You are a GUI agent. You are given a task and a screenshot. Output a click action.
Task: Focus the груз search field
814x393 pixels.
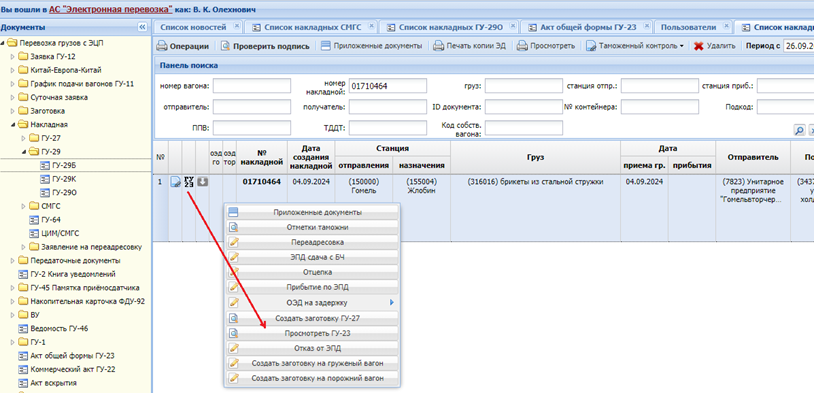tap(524, 86)
